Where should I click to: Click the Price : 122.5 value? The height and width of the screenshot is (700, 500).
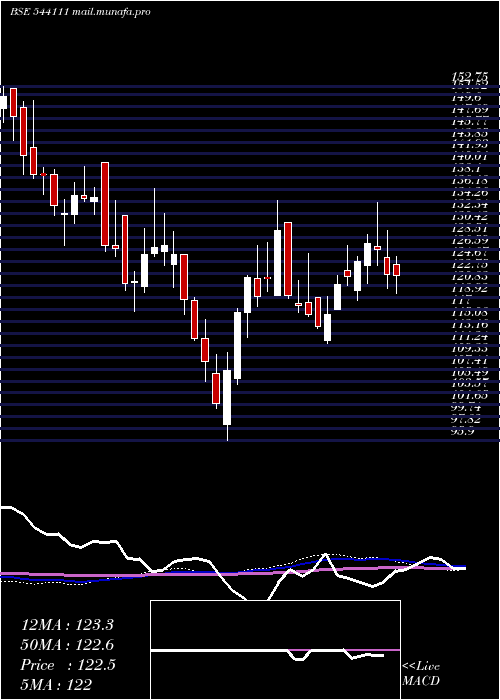68,665
